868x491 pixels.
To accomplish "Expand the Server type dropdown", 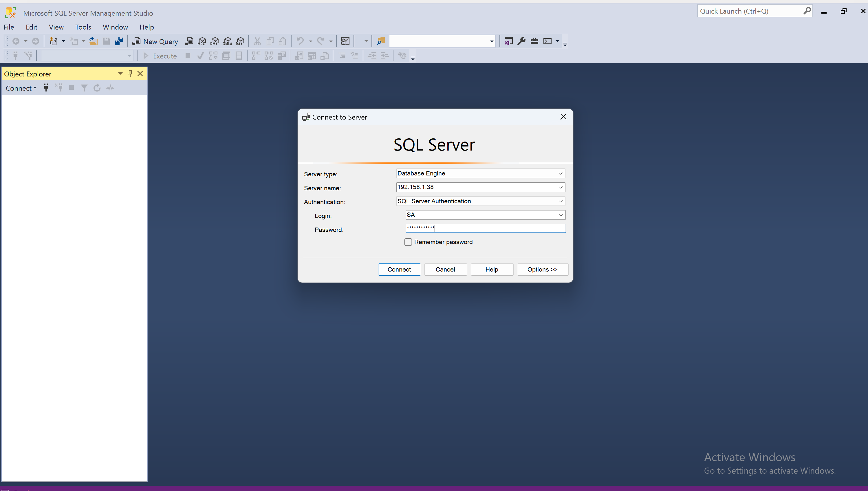I will coord(561,173).
